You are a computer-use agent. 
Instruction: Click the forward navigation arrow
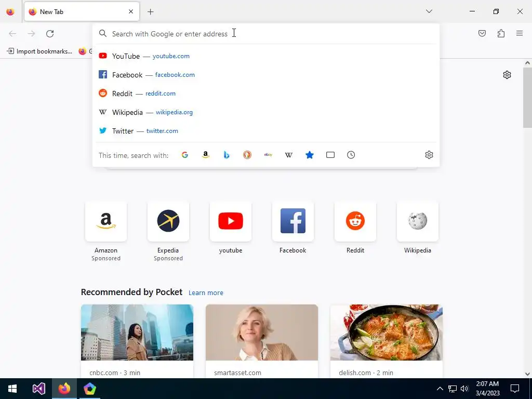[31, 34]
